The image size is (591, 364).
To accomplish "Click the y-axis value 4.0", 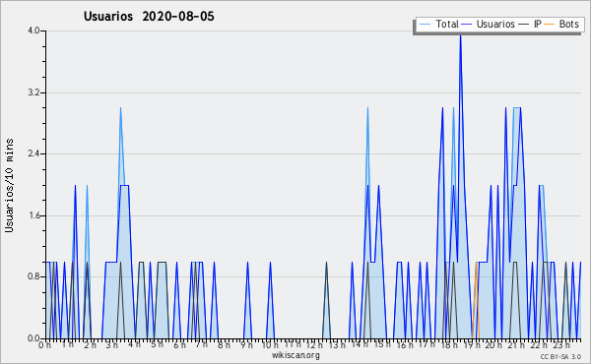I will click(x=33, y=30).
